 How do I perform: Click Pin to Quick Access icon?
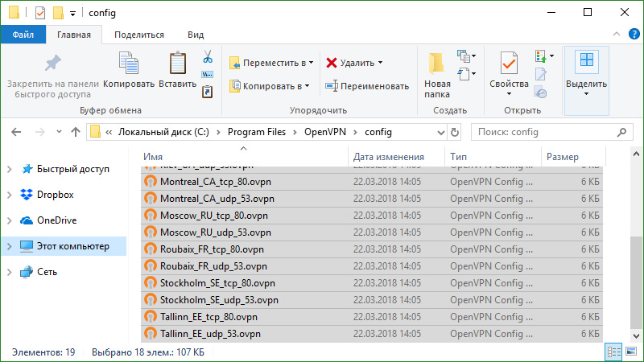pos(52,64)
